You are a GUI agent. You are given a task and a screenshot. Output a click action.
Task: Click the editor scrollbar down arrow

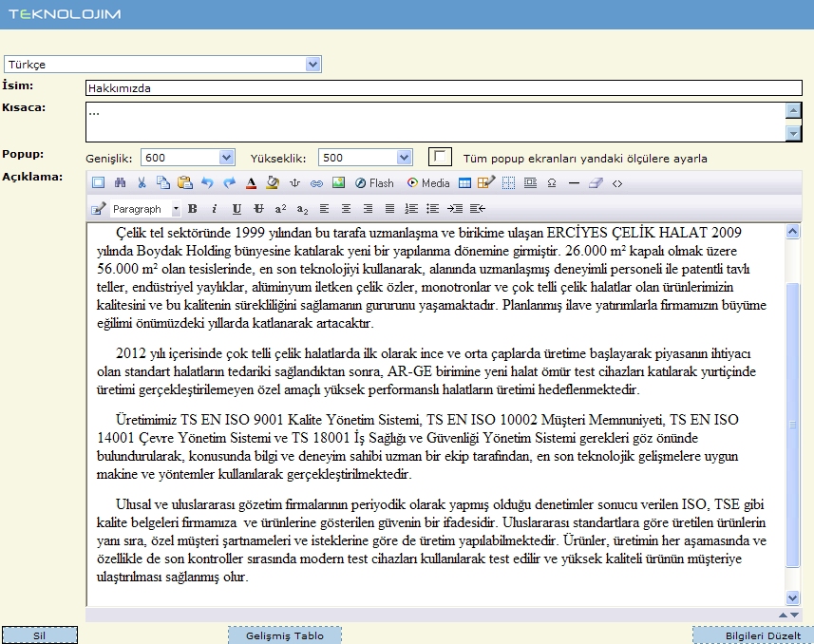793,597
